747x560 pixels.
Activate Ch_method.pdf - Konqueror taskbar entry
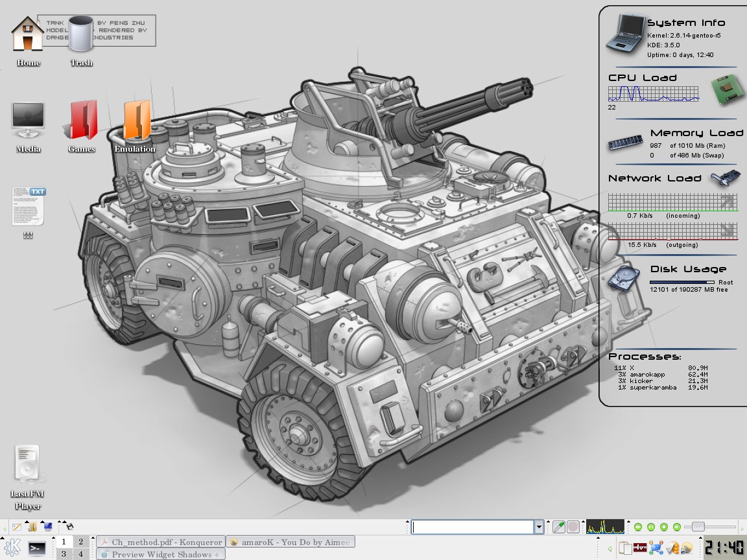(x=161, y=542)
